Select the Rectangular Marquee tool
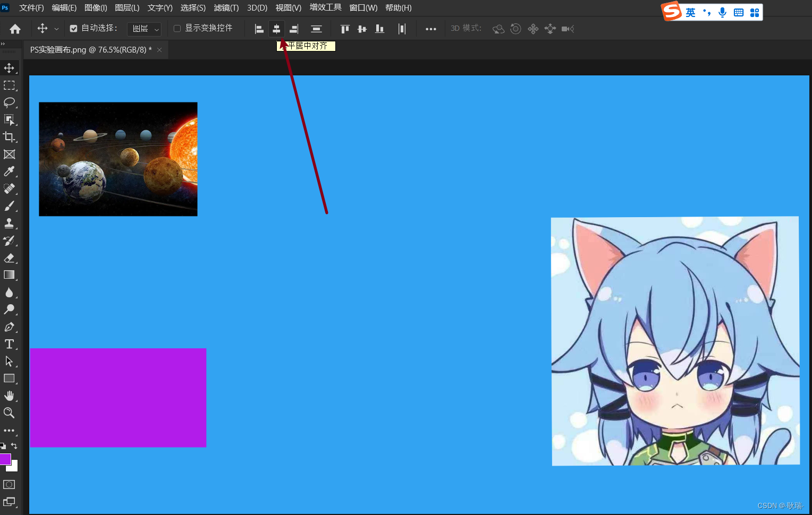 point(9,85)
